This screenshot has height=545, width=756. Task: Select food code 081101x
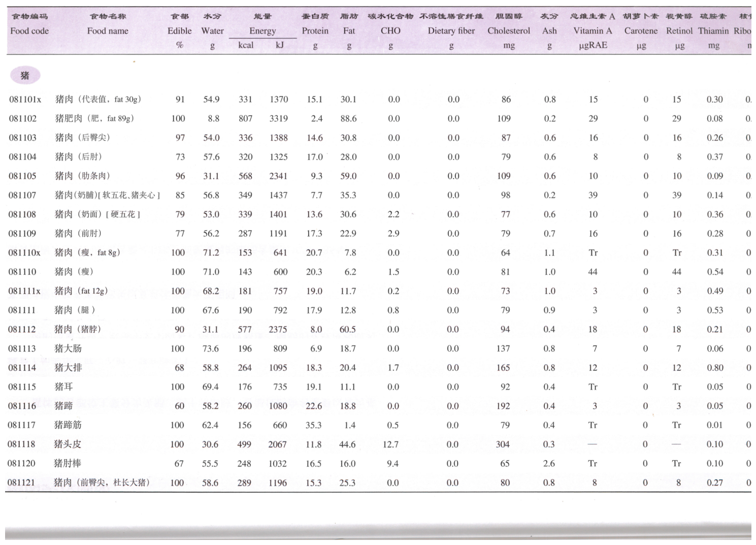click(25, 100)
